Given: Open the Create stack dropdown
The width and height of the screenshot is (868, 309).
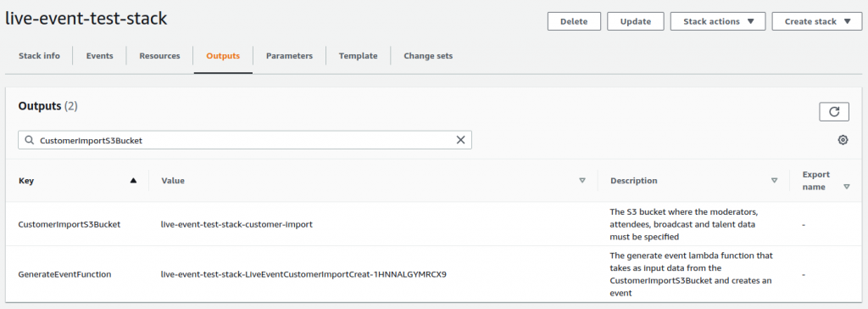Looking at the screenshot, I should [x=816, y=21].
